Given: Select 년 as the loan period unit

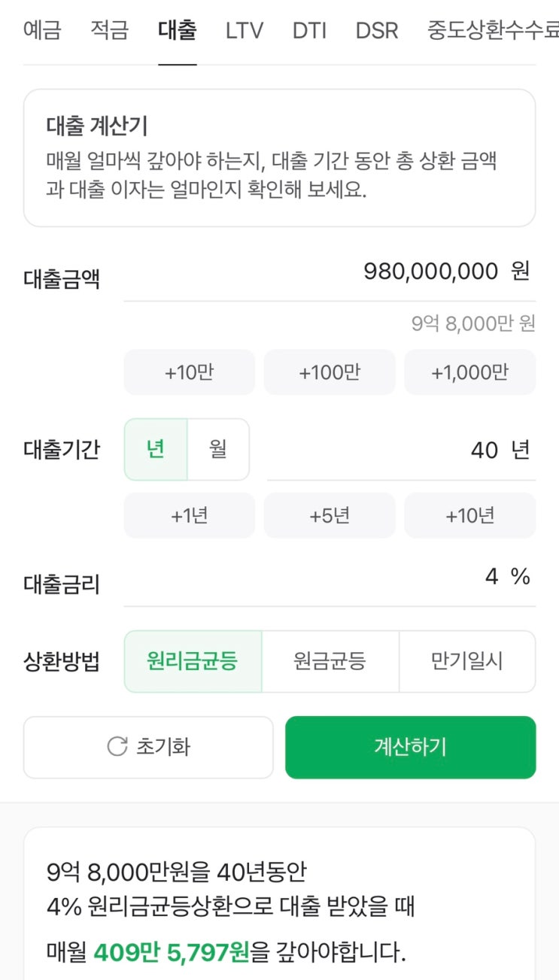Looking at the screenshot, I should [156, 450].
